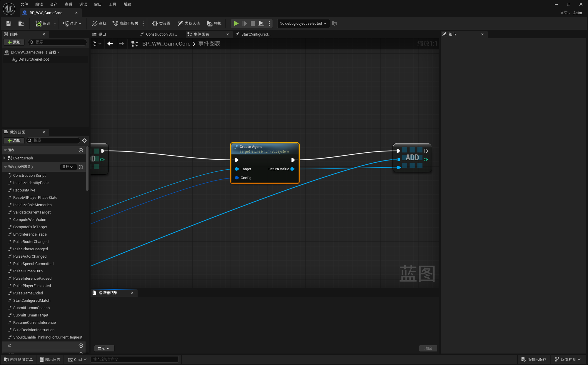This screenshot has height=365, width=588.
Task: Open 类设置 class settings
Action: pos(161,24)
